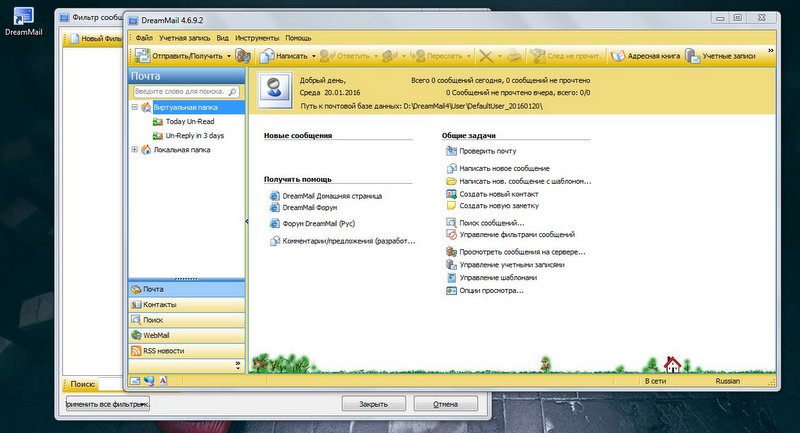This screenshot has width=800, height=433.
Task: Click the user avatar picture
Action: pos(274,91)
